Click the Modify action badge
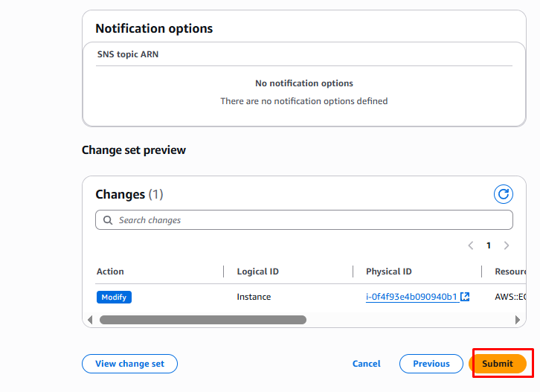The image size is (540, 392). [114, 297]
